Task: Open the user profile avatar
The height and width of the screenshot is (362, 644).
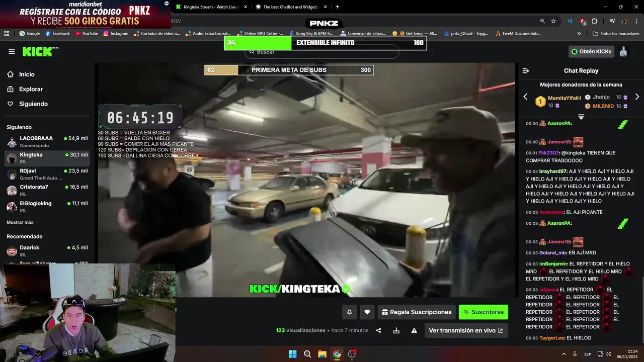Action: pos(623,51)
